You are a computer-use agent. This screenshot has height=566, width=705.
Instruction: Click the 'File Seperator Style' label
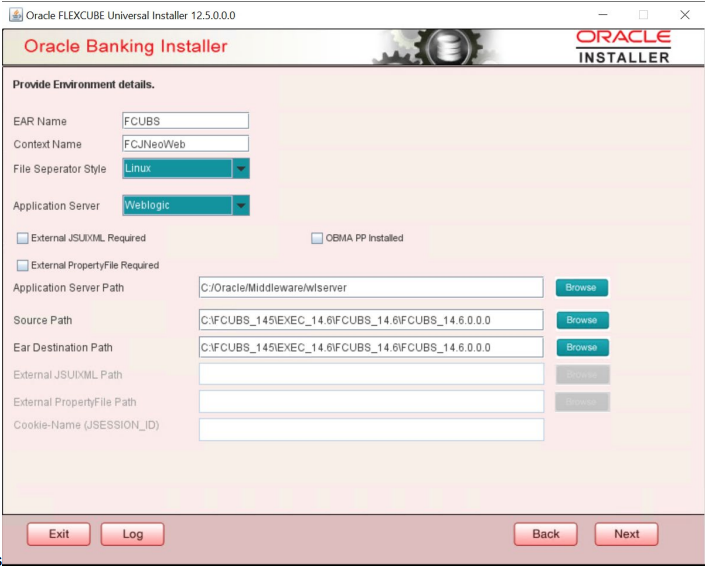point(60,169)
